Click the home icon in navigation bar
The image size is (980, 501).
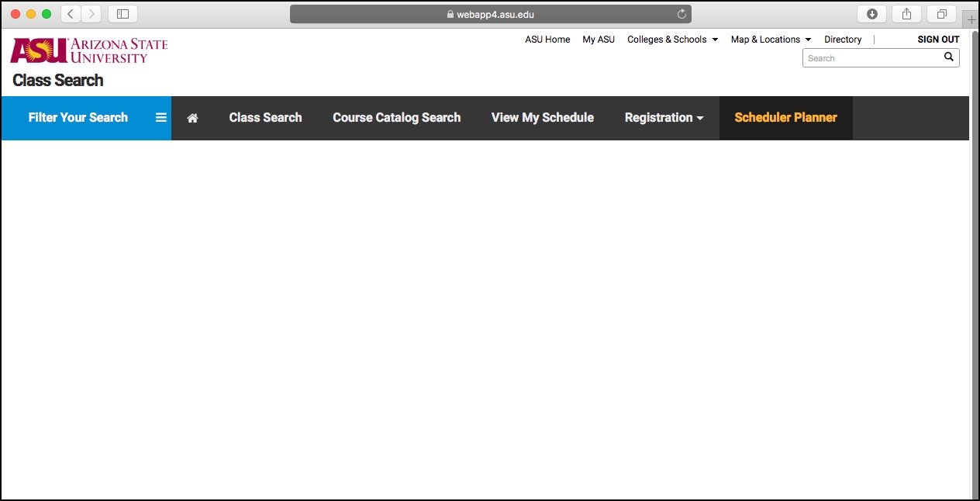[x=192, y=118]
